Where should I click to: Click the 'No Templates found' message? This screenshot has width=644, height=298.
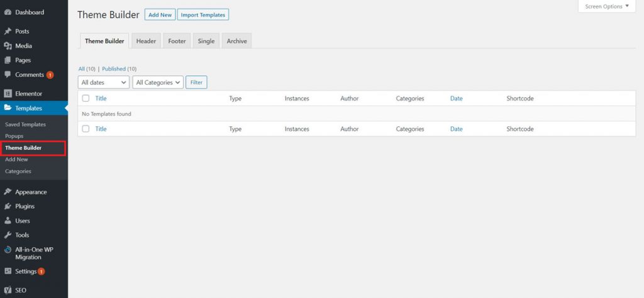point(106,114)
